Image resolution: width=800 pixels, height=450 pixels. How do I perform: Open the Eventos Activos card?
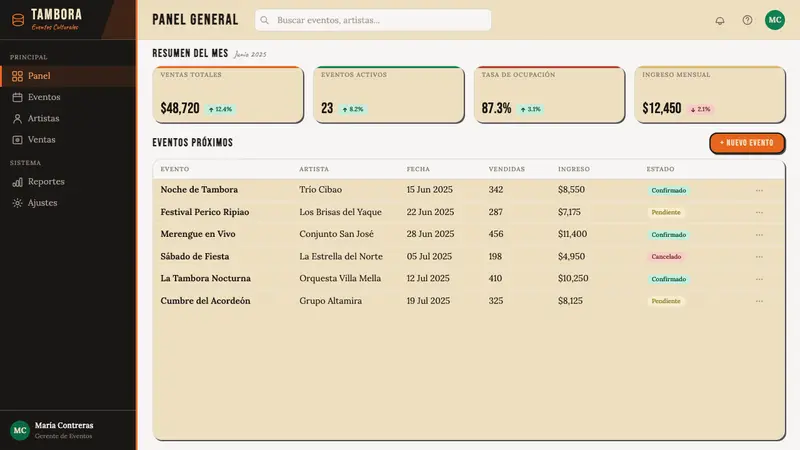coord(389,94)
